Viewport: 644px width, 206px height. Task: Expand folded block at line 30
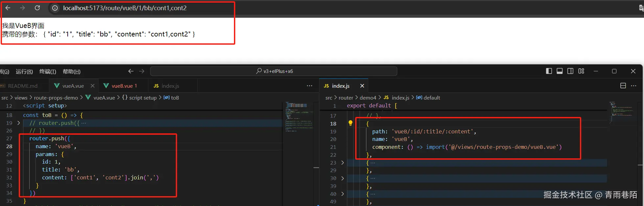342,178
